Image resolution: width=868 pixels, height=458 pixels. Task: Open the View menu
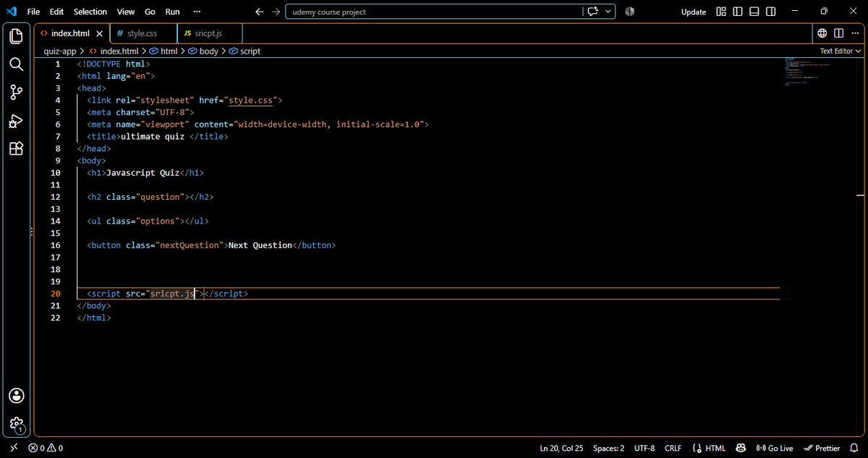click(126, 12)
